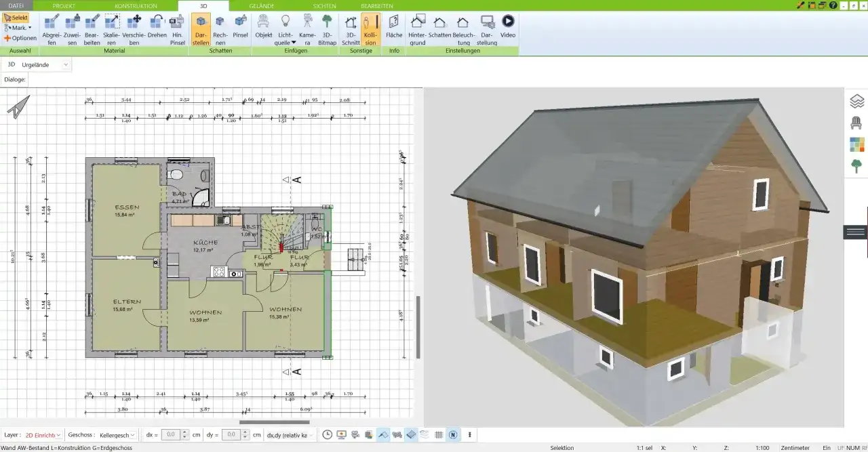Click the Optionen button

[20, 38]
